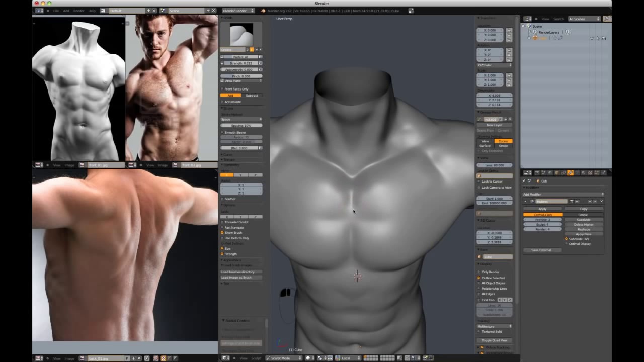Click the Save External button

pyautogui.click(x=542, y=250)
